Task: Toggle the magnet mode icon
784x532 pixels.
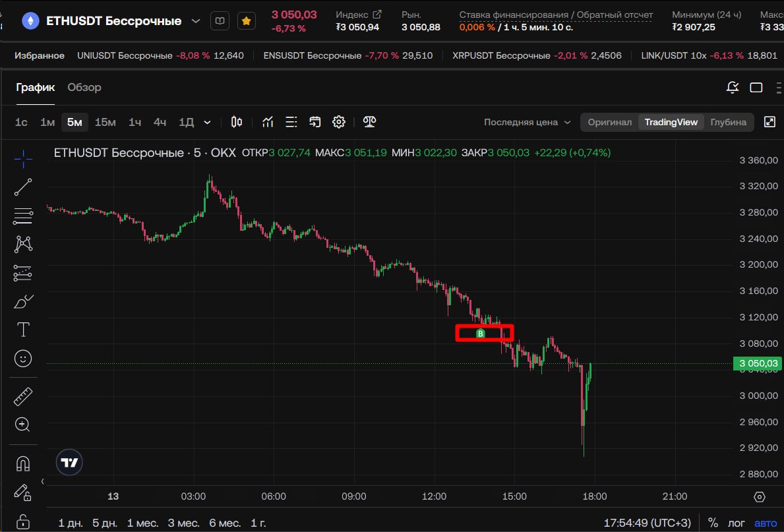Action: click(x=23, y=464)
